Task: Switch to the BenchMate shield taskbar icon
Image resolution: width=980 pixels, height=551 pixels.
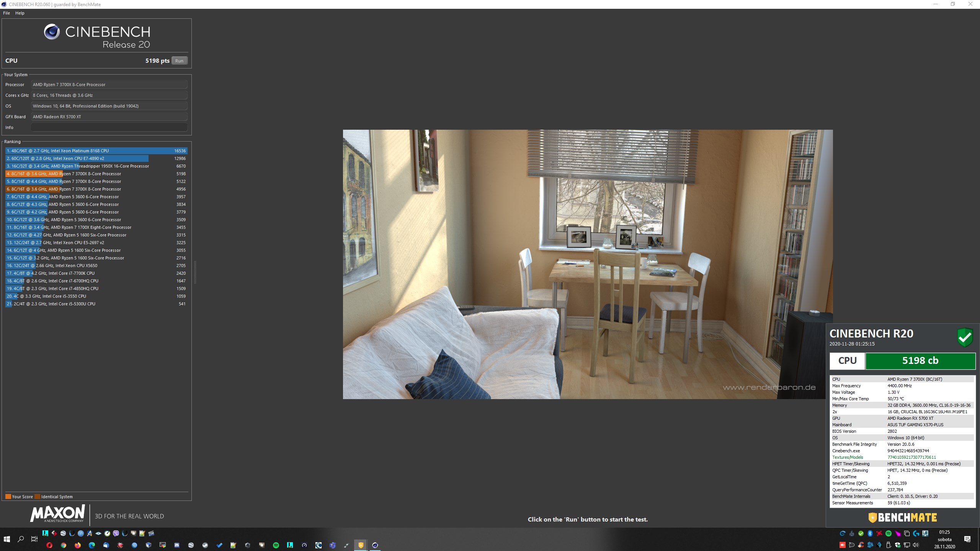Action: pos(361,545)
